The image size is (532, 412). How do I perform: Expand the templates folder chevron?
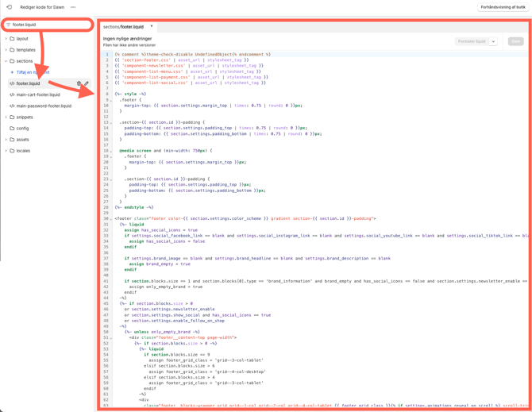click(6, 50)
